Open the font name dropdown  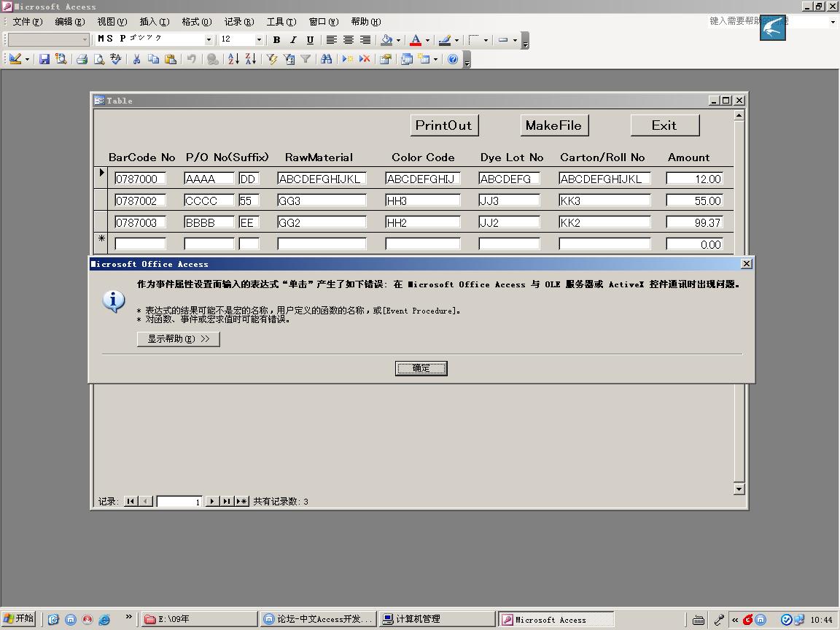click(209, 39)
